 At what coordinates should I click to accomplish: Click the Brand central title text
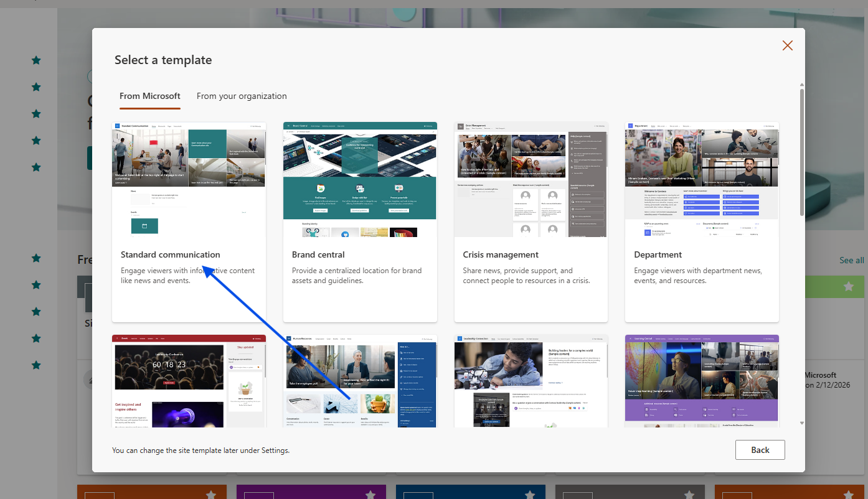pyautogui.click(x=318, y=254)
